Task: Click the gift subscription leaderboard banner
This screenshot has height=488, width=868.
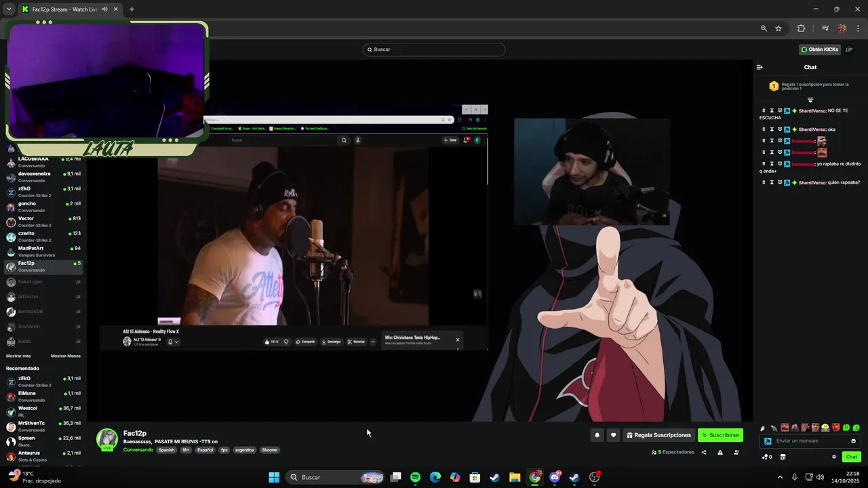Action: [x=810, y=87]
